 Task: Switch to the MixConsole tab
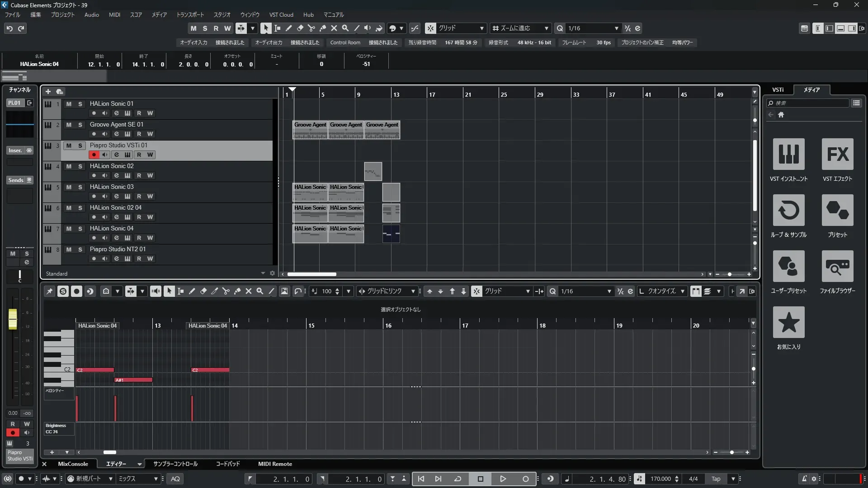point(73,464)
